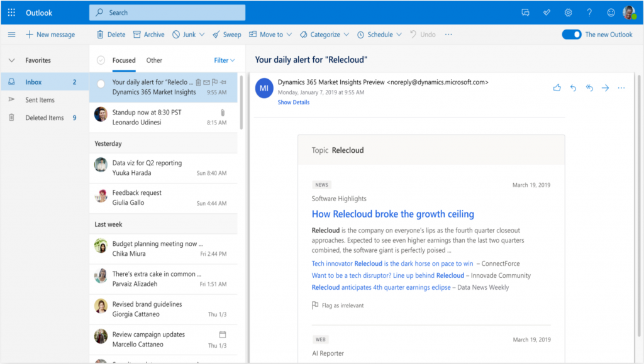Image resolution: width=644 pixels, height=364 pixels.
Task: Open the Outlook app launcher grid
Action: tap(11, 12)
